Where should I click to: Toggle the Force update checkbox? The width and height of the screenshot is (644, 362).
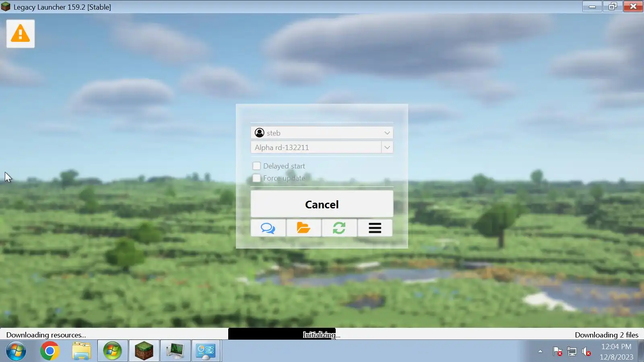pos(256,178)
